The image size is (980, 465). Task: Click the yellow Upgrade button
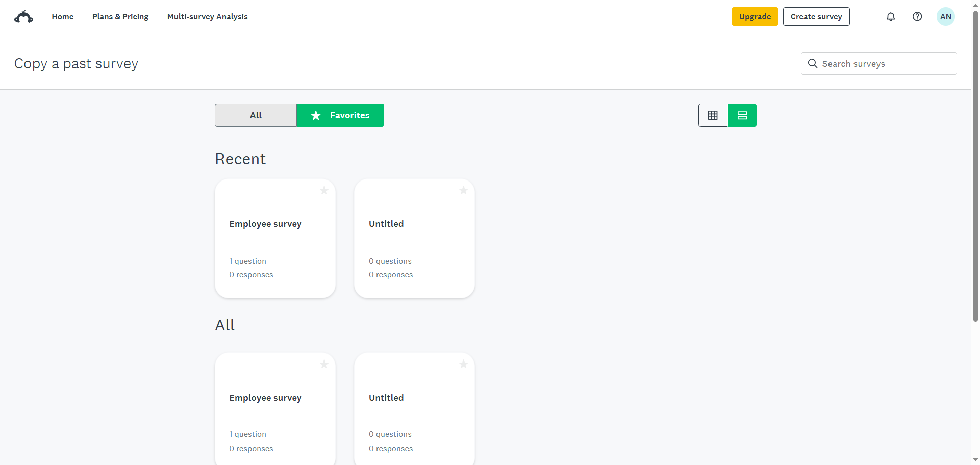755,17
